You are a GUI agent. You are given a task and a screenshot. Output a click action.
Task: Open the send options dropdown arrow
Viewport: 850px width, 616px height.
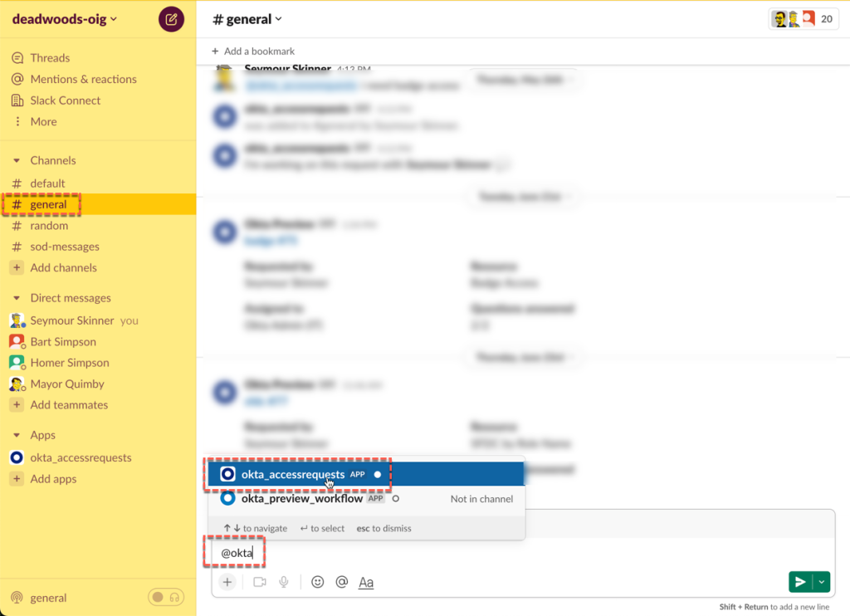(822, 583)
